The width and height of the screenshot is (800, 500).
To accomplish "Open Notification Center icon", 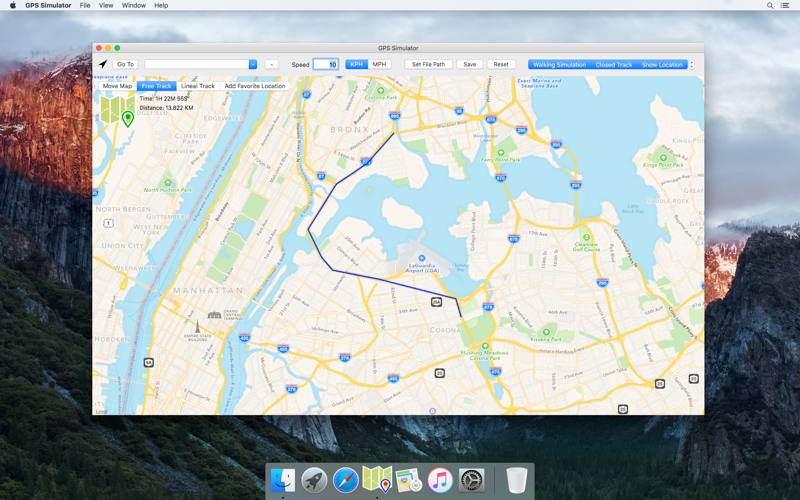I will (x=785, y=5).
